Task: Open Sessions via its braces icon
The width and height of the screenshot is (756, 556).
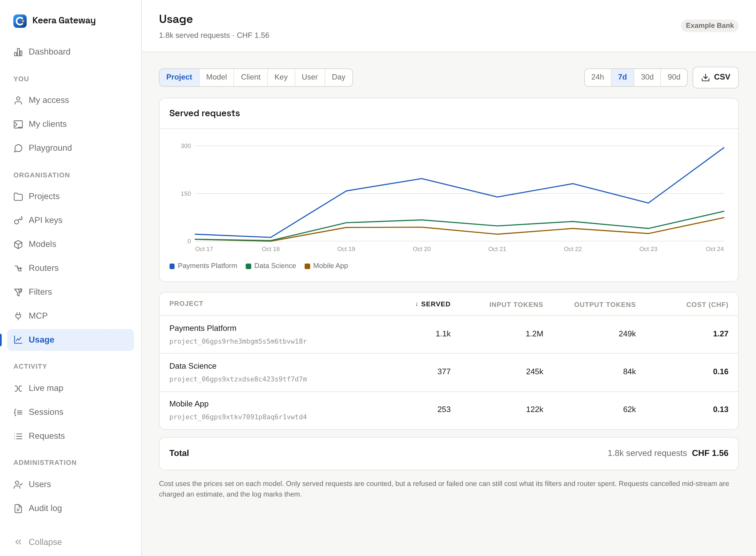Action: [18, 412]
